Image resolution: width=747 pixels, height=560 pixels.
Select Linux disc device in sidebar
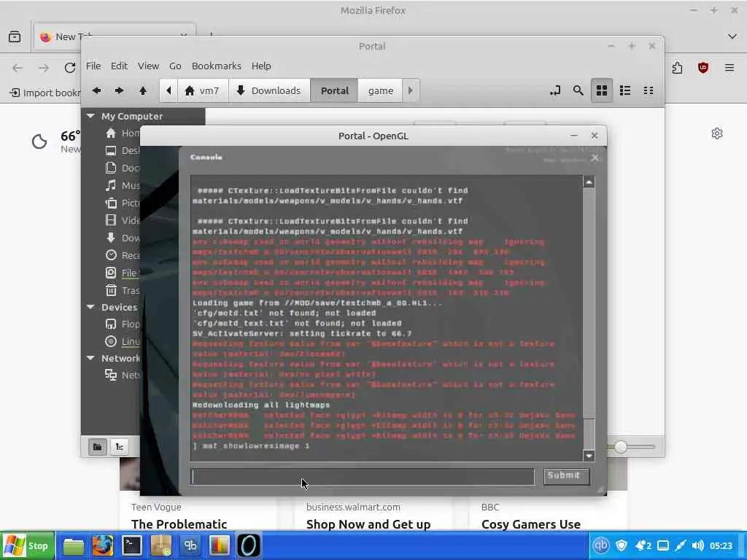(122, 341)
